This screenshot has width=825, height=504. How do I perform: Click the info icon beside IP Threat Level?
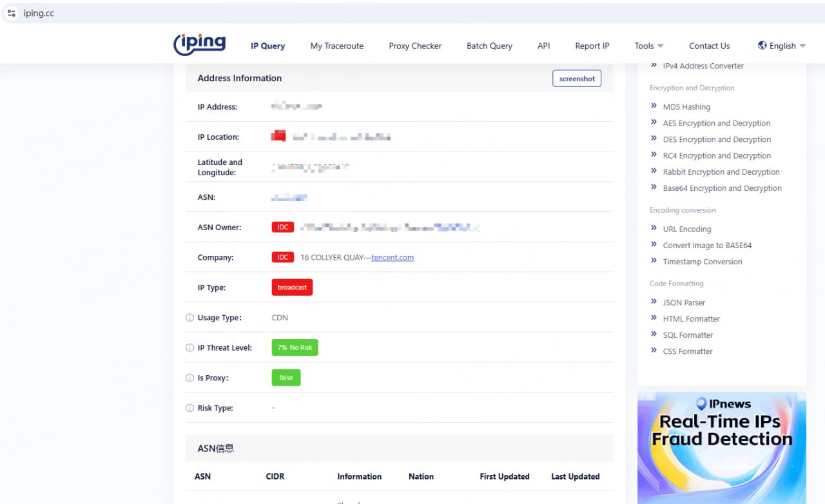click(189, 348)
